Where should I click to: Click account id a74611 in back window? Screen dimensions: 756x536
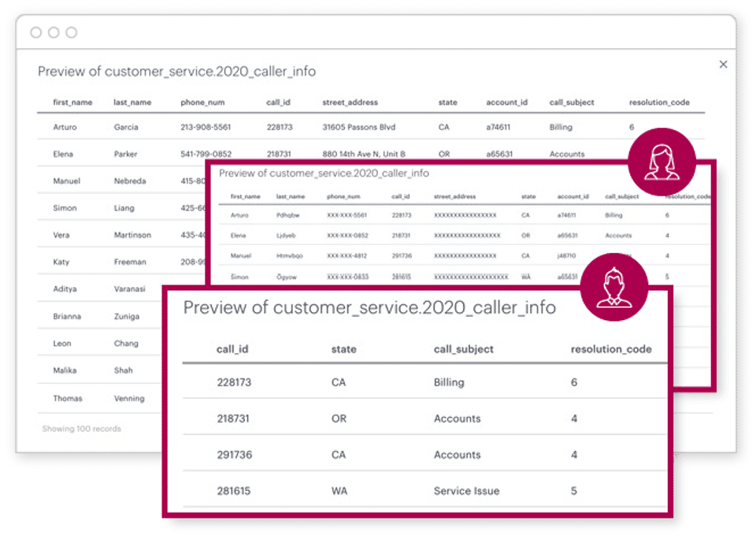498,127
